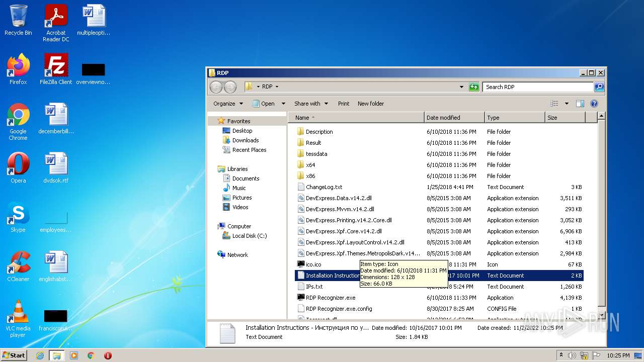Click the search magnifier icon
The image size is (644, 362).
click(x=599, y=87)
